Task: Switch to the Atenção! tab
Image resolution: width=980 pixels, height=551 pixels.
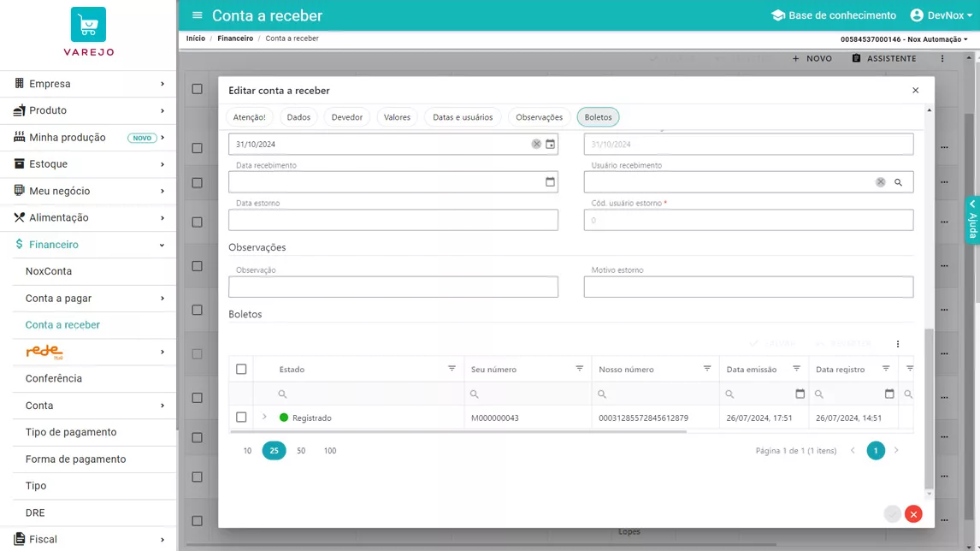Action: click(x=249, y=117)
